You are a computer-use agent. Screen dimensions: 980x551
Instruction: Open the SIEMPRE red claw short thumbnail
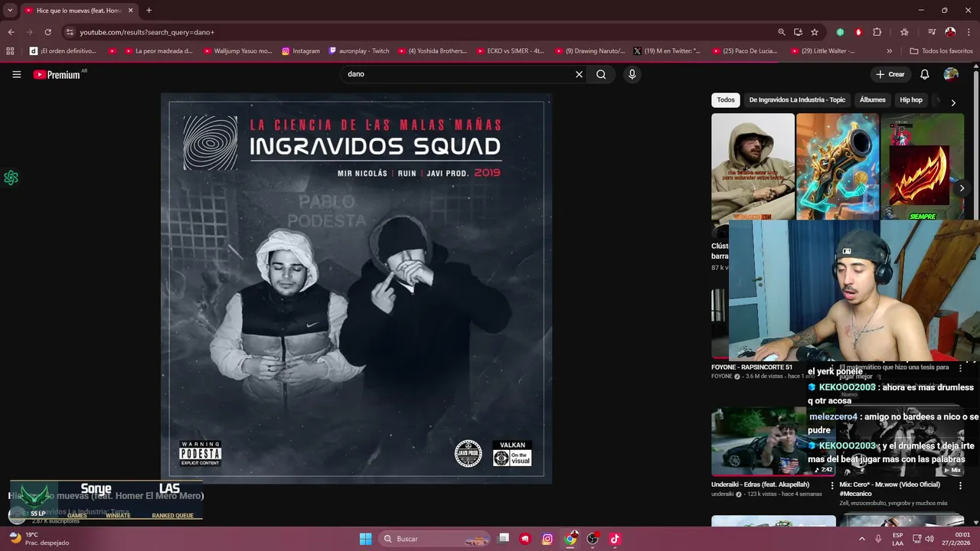923,167
